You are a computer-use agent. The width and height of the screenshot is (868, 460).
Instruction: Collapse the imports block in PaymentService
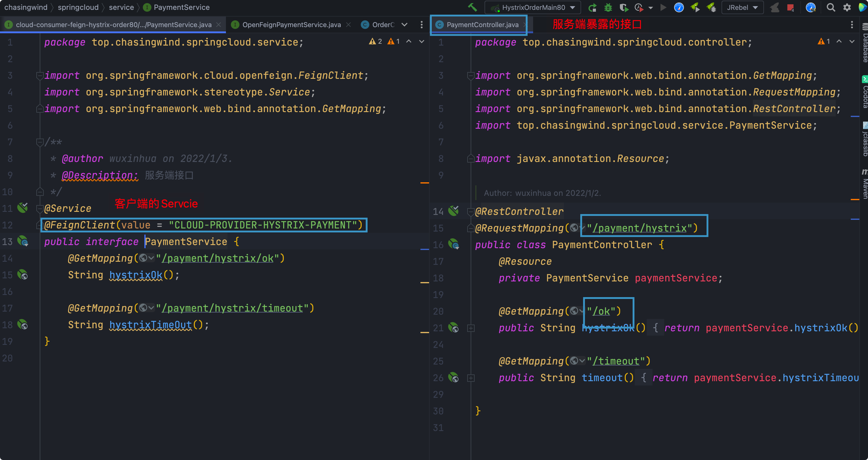coord(40,75)
